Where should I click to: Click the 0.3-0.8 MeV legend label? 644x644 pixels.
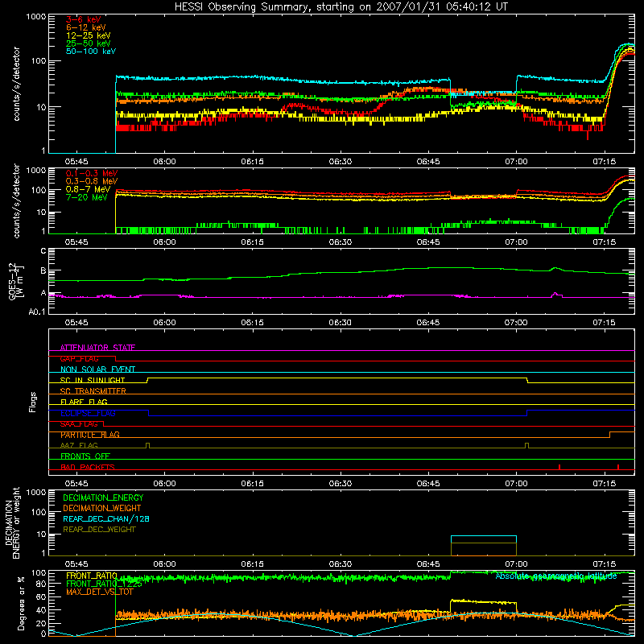click(92, 181)
